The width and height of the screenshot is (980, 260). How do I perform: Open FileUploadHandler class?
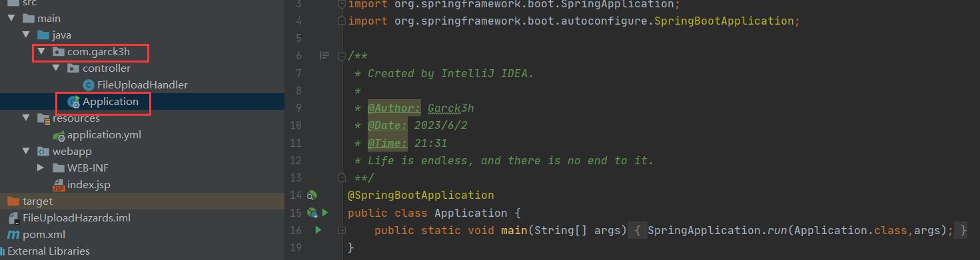(x=143, y=85)
